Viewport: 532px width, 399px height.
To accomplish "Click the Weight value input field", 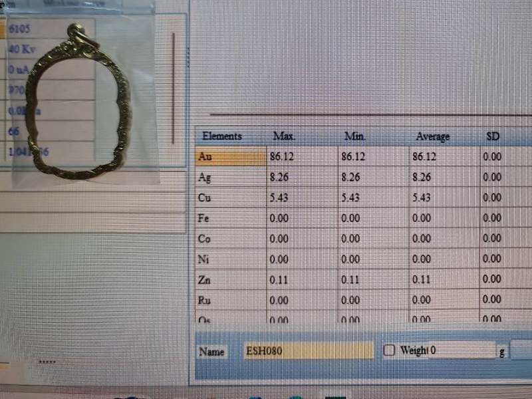I will 462,350.
